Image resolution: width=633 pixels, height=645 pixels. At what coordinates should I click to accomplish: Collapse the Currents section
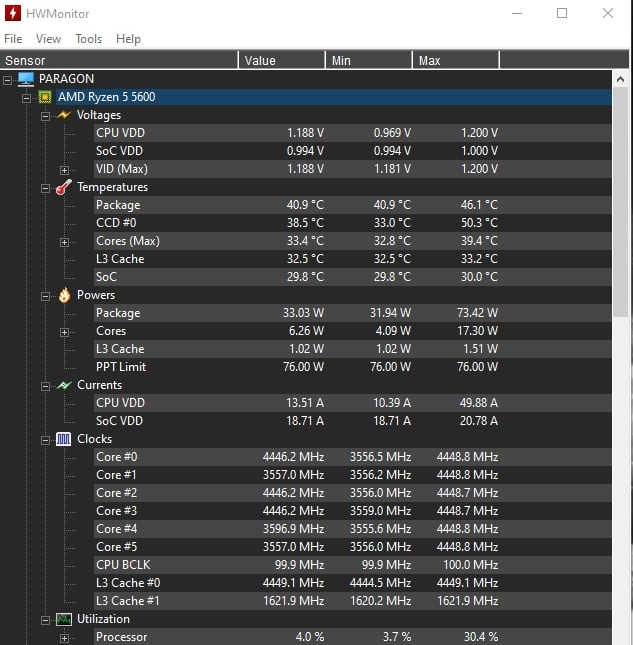click(45, 386)
